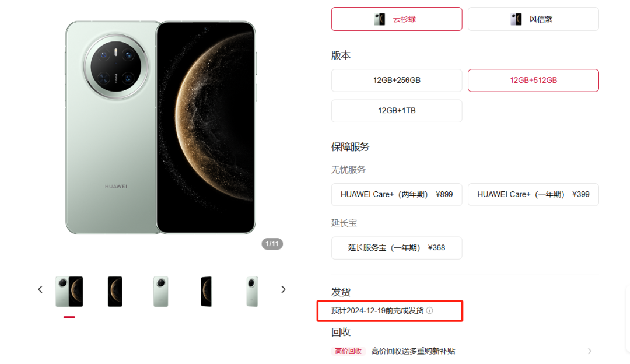Select second thumbnail of phone screen
This screenshot has width=630, height=364.
pyautogui.click(x=115, y=292)
